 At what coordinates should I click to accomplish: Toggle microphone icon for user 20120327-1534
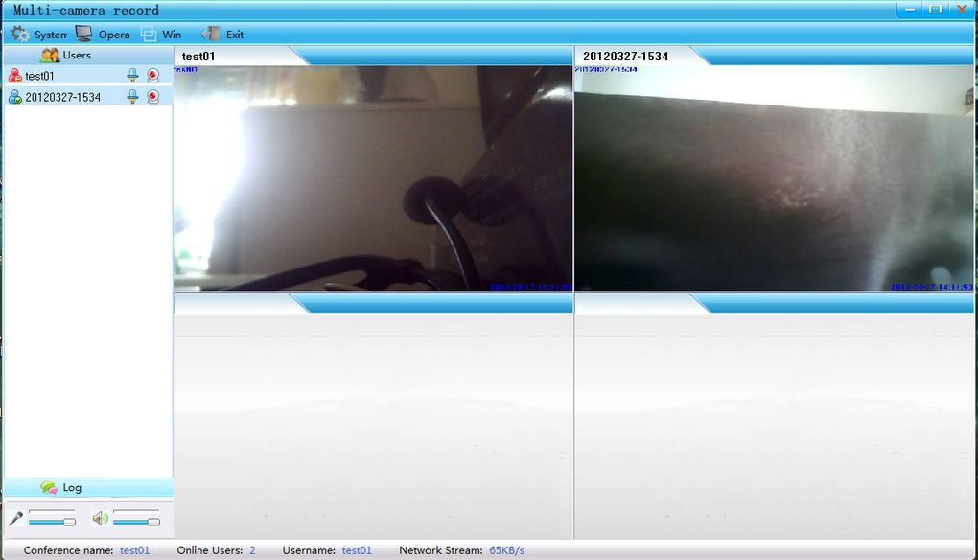[x=132, y=97]
